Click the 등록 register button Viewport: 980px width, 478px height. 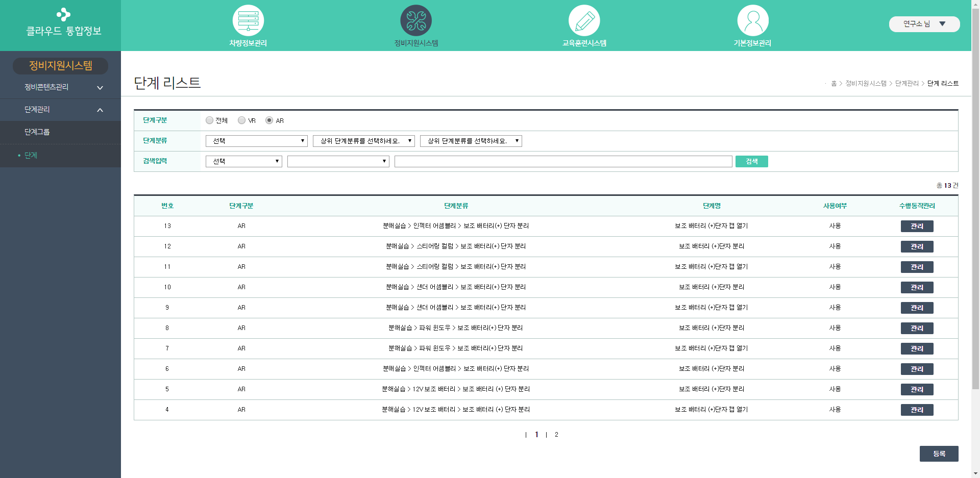939,454
